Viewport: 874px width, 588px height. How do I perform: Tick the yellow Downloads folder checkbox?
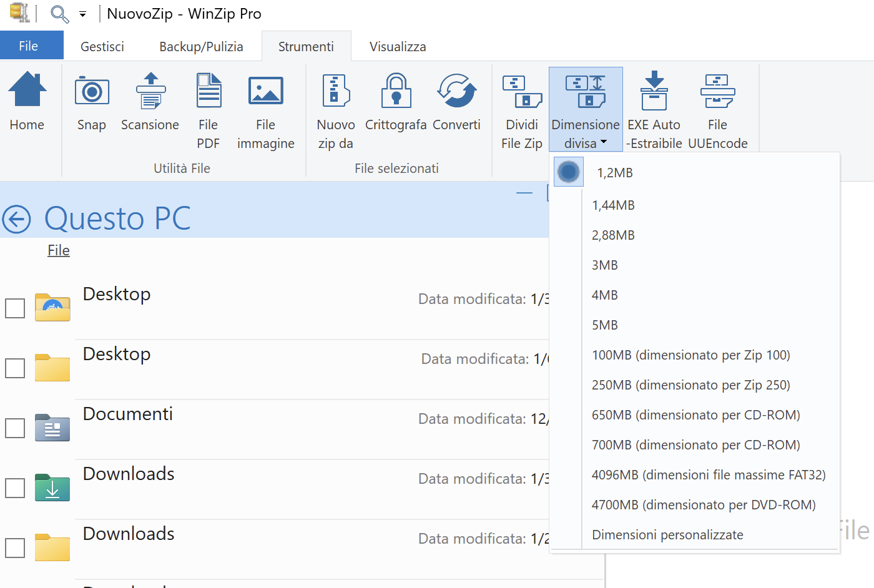click(15, 548)
